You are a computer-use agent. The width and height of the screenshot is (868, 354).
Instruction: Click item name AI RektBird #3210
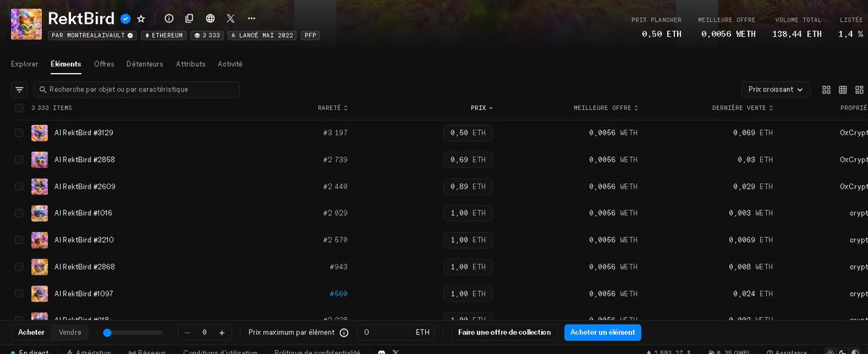(84, 240)
